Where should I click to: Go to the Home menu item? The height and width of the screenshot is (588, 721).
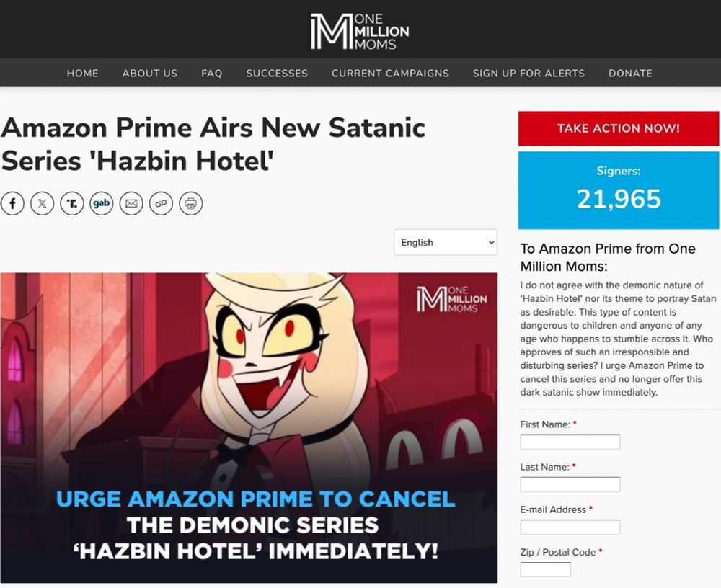pos(83,73)
